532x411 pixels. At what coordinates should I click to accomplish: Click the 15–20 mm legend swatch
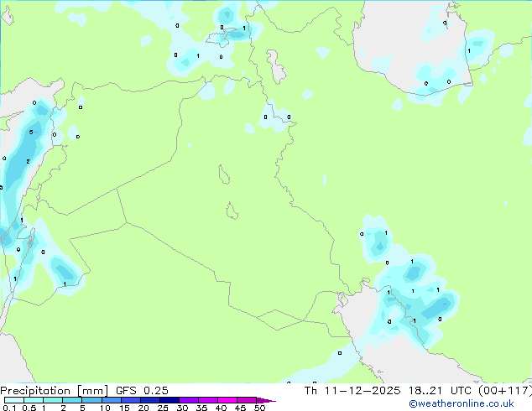point(131,400)
